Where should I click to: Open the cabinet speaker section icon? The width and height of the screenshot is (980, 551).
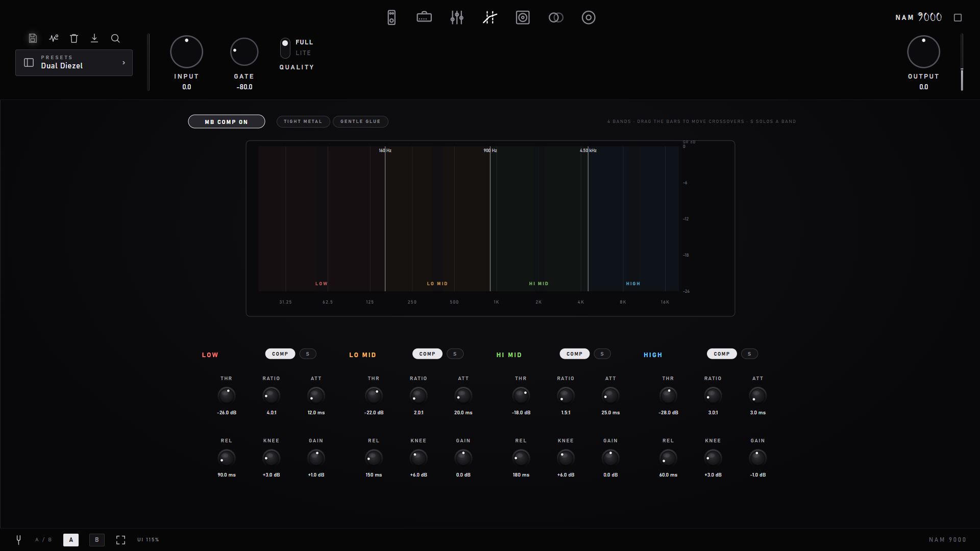click(x=523, y=18)
